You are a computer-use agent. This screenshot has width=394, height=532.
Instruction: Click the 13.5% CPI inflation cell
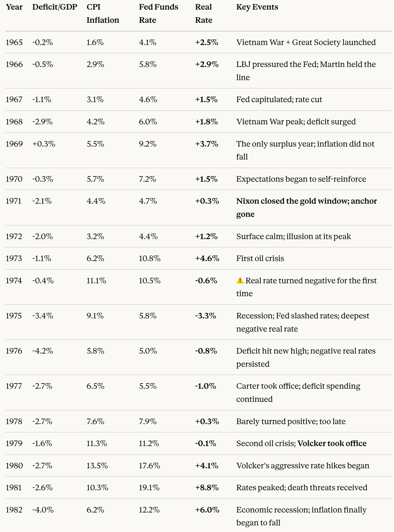click(97, 466)
